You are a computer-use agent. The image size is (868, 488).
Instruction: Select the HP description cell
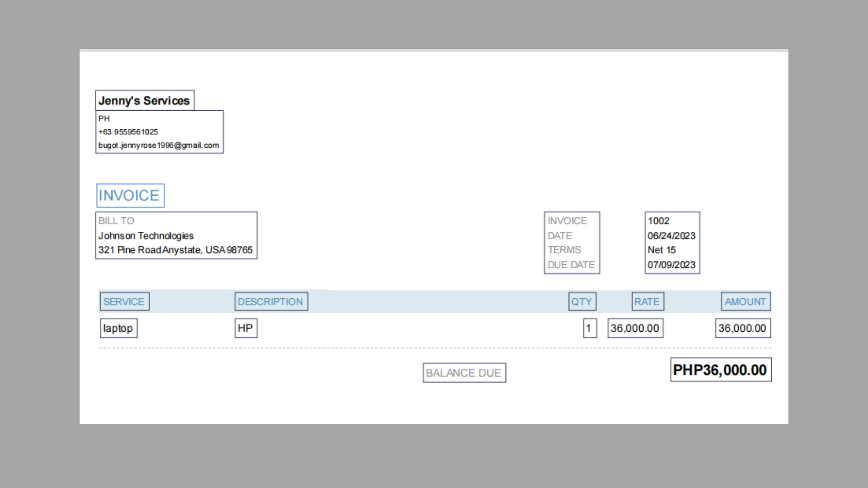click(245, 328)
